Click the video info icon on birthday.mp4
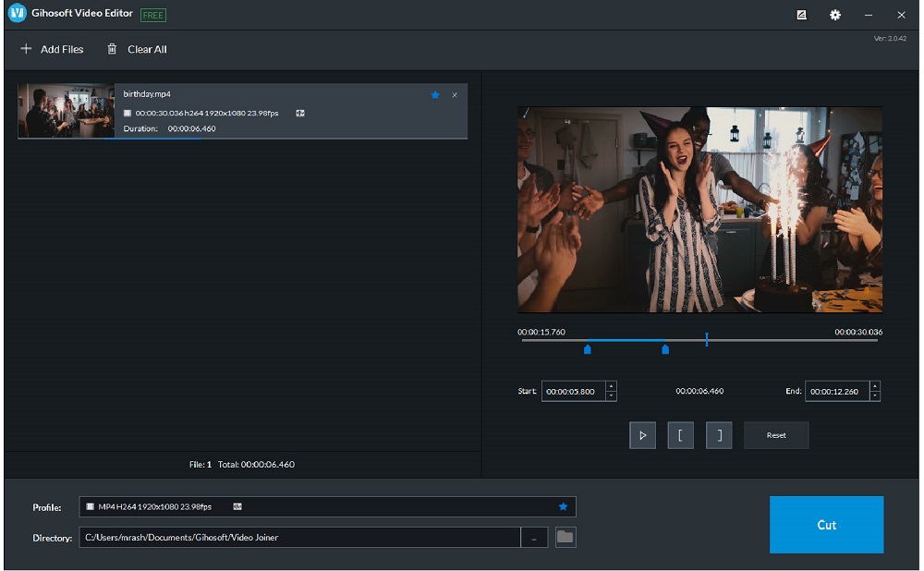Viewport: 924px width, 571px height. (298, 113)
